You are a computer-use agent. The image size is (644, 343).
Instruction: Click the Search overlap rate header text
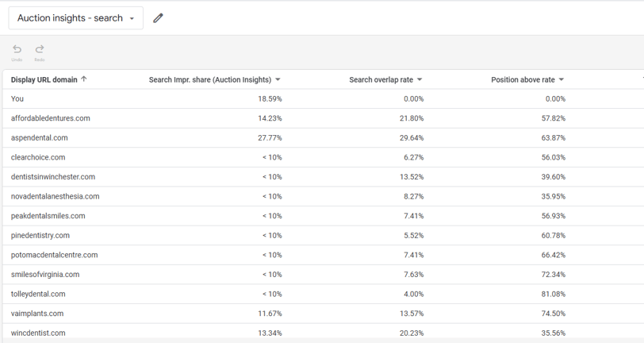tap(381, 79)
